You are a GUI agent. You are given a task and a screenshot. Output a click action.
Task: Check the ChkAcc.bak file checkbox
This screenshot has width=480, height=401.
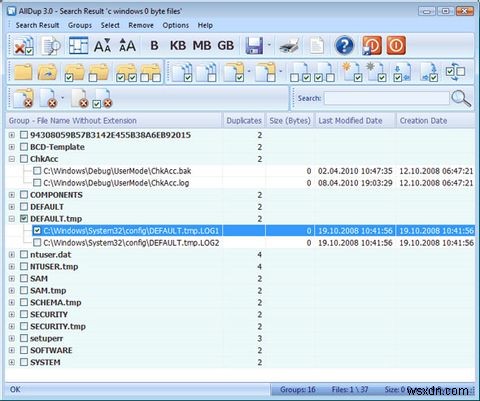coord(37,171)
